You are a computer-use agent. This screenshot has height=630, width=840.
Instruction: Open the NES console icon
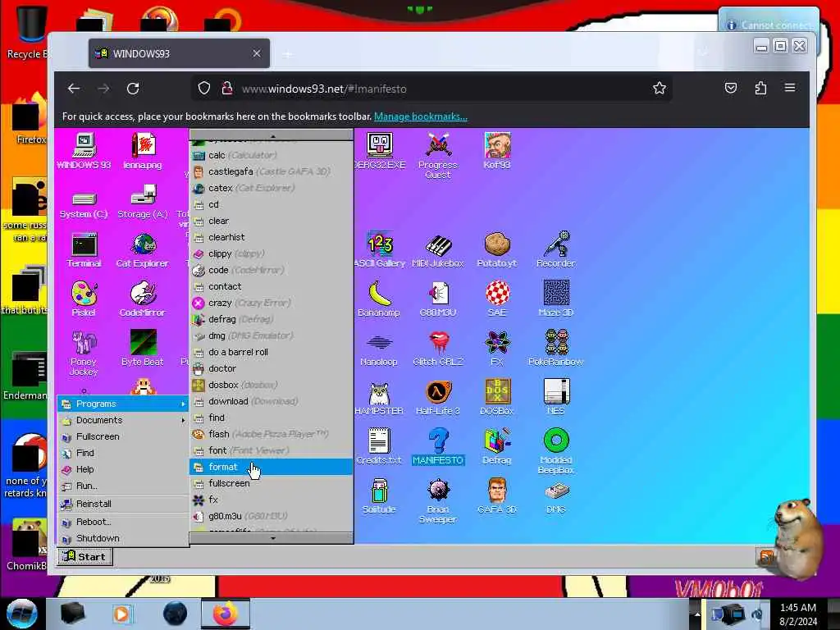pos(556,397)
